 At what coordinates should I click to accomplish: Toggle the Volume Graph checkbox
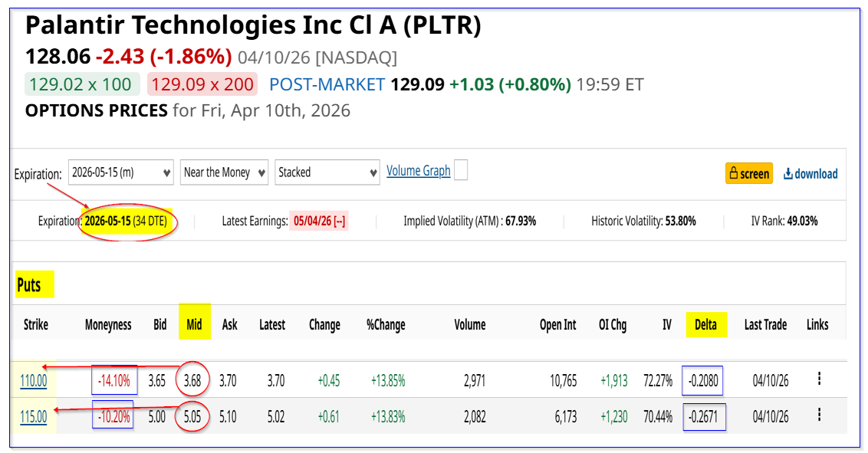pos(460,171)
